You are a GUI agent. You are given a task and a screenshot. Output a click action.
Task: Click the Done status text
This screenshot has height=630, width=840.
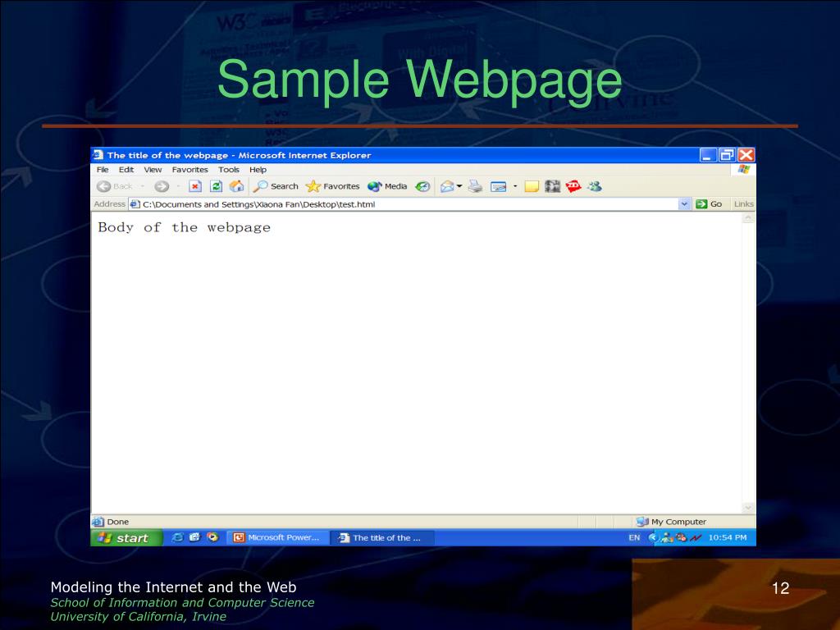(118, 522)
